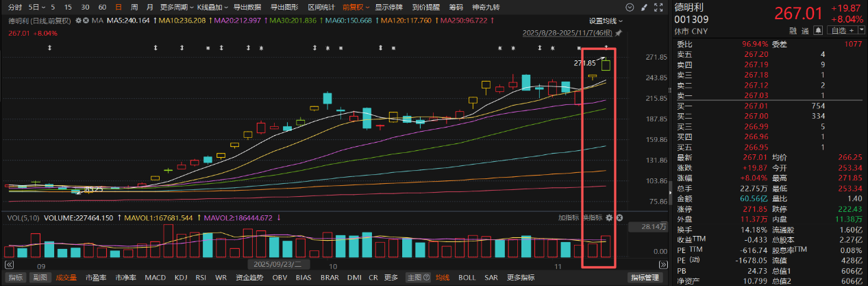868x286 pixels.
Task: Click the 通 stock connect badge
Action: pyautogui.click(x=805, y=30)
